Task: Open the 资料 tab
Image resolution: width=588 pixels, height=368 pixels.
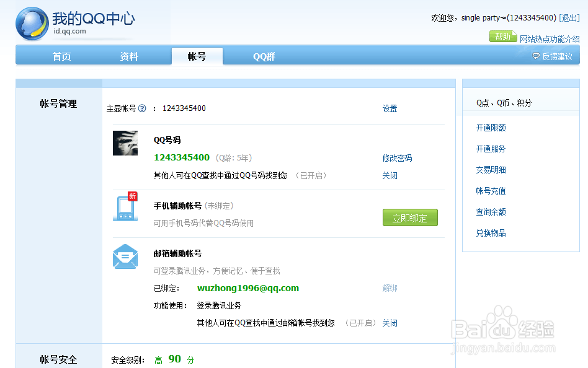Action: click(x=128, y=56)
